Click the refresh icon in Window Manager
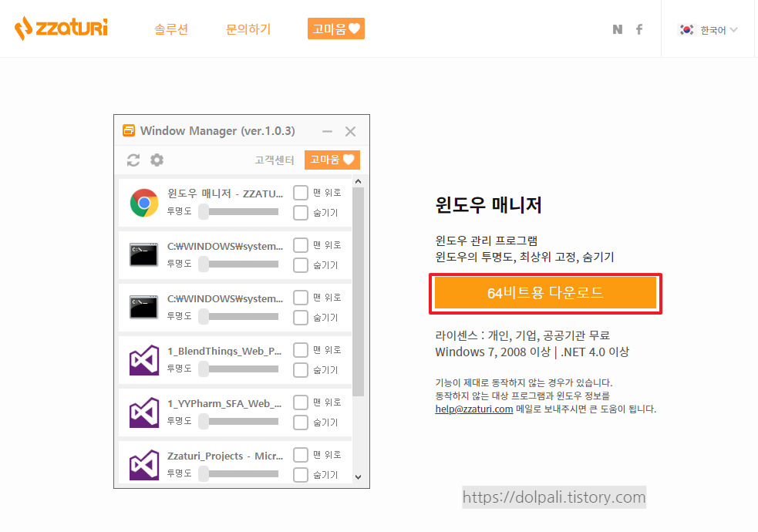Image resolution: width=758 pixels, height=532 pixels. pos(133,160)
